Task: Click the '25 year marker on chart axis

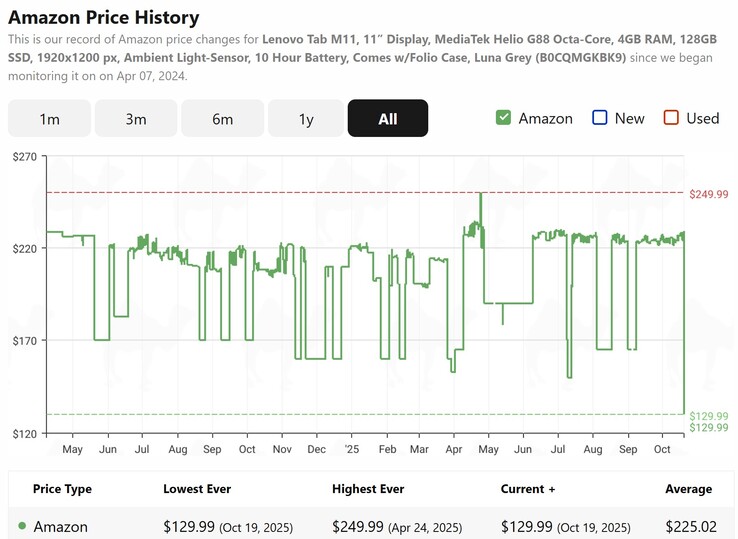Action: tap(350, 450)
